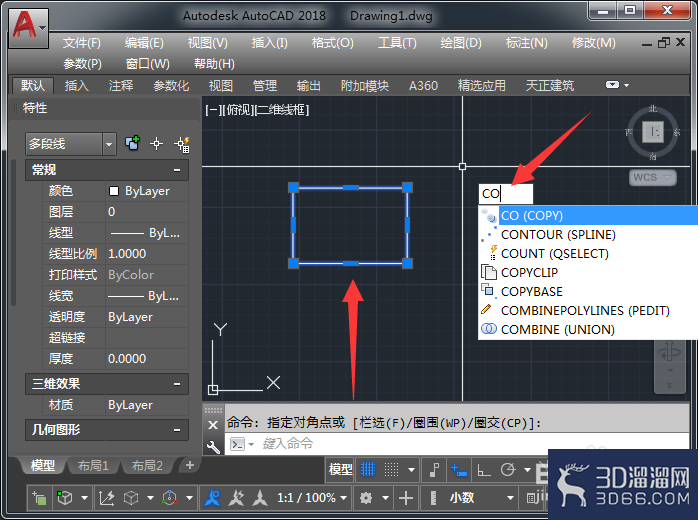
Task: Toggle annotation visibility blue icon
Action: tap(212, 498)
